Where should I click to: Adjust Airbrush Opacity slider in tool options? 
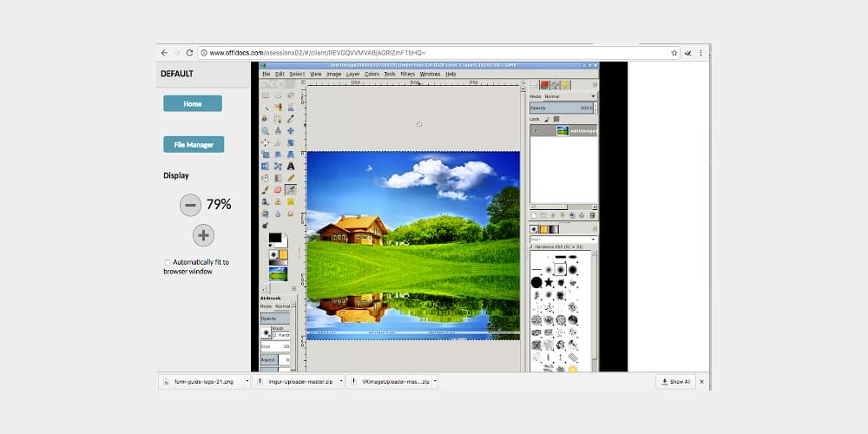tap(275, 319)
